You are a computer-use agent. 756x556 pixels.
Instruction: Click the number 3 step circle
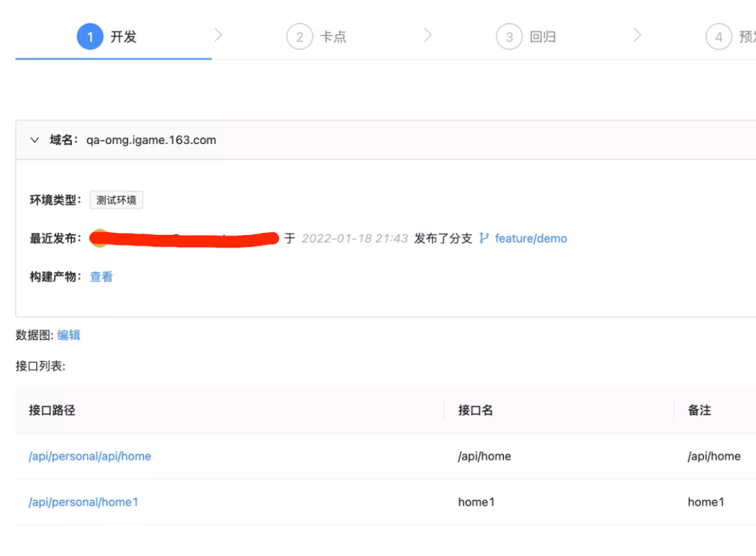tap(509, 36)
